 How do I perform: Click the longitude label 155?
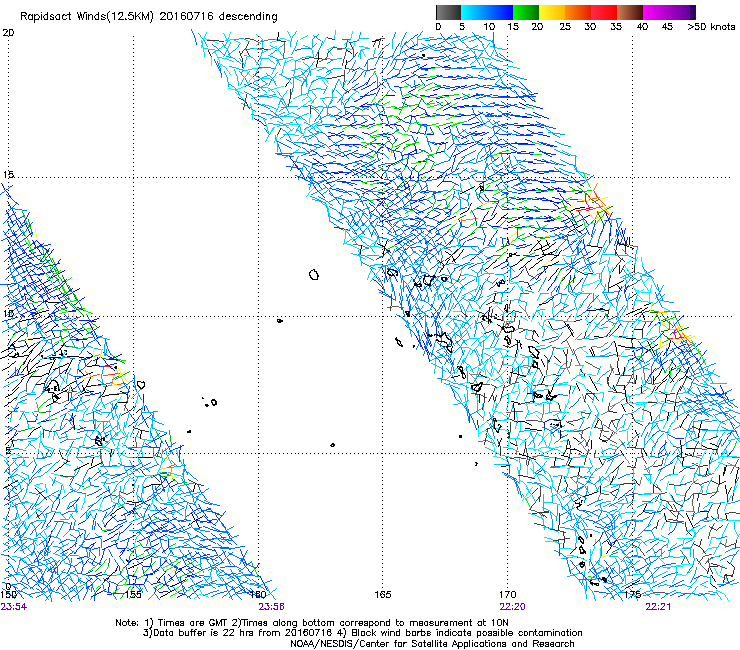pyautogui.click(x=134, y=594)
